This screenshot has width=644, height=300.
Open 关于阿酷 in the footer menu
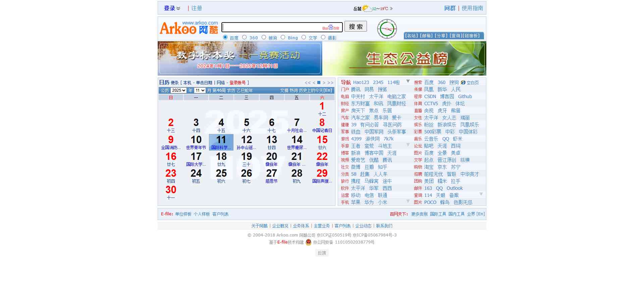(x=259, y=226)
